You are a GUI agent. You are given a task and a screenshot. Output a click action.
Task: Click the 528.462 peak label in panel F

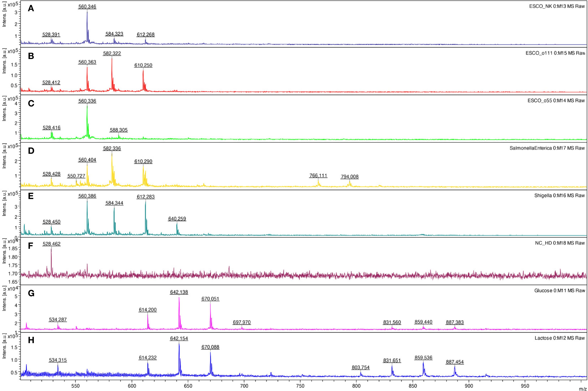[x=51, y=244]
